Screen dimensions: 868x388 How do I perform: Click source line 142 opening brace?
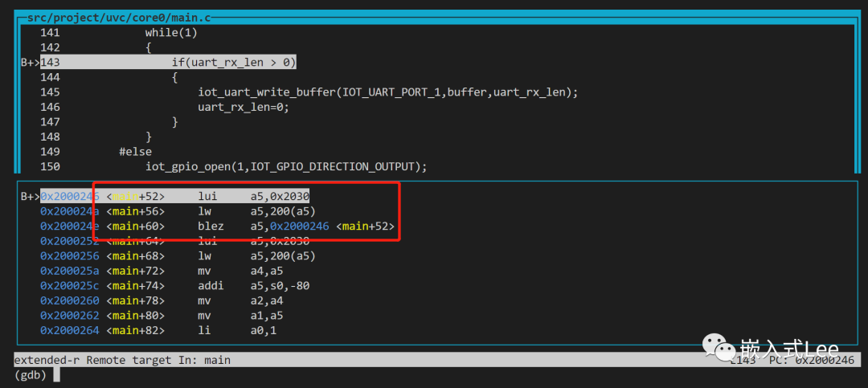[x=149, y=47]
